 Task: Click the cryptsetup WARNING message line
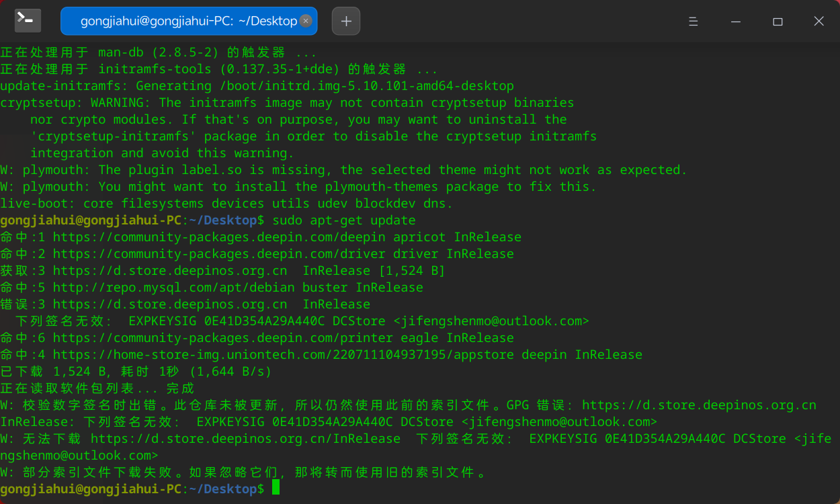[282, 102]
